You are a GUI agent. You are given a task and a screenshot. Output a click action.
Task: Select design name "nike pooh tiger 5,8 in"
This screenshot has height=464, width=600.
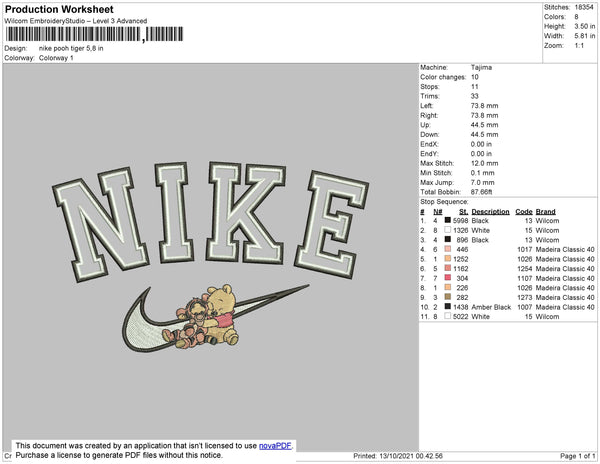coord(71,49)
